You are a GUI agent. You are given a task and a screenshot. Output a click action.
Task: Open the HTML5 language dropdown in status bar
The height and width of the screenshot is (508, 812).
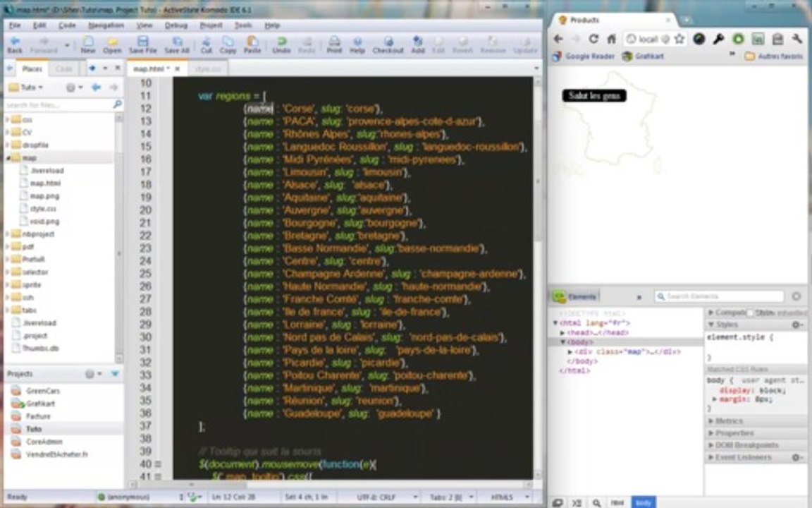coord(510,497)
